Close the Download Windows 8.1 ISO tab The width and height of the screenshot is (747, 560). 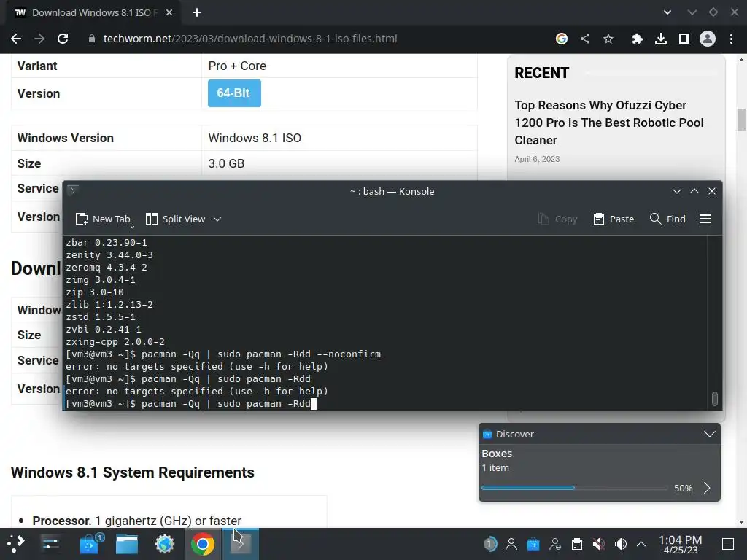tap(169, 13)
